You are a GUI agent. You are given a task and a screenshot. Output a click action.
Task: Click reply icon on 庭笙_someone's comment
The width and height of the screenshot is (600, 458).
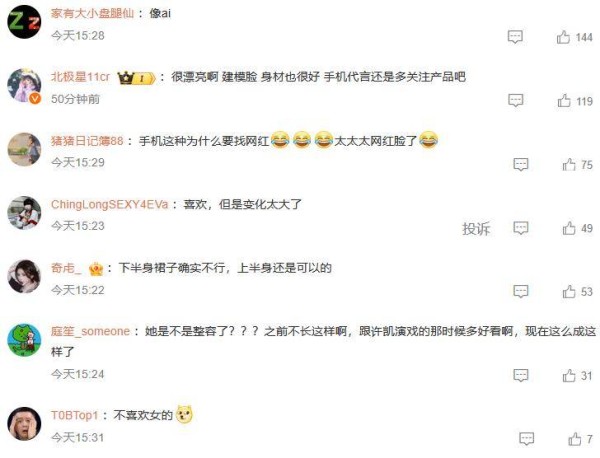tap(521, 375)
